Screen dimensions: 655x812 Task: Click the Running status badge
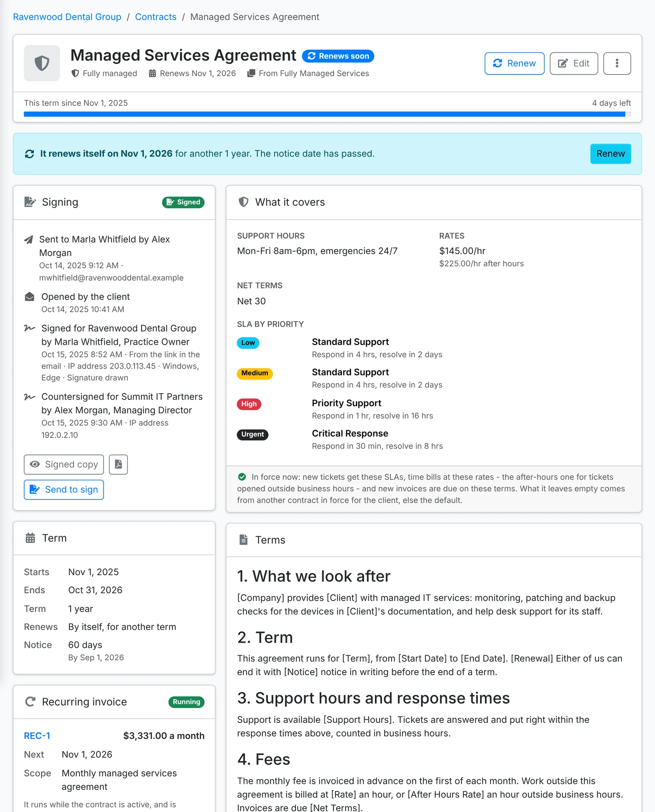coord(186,702)
